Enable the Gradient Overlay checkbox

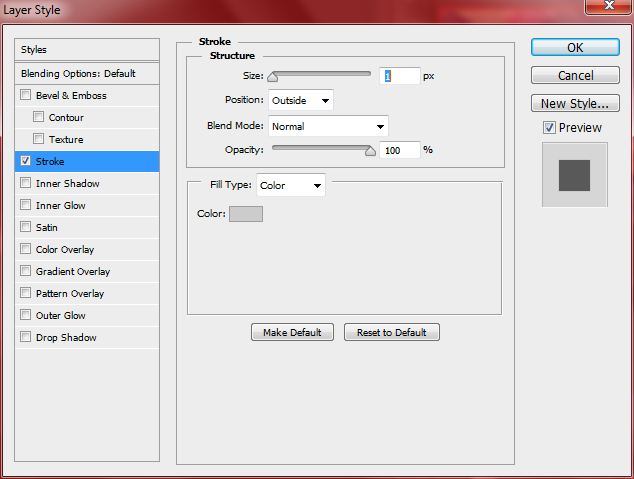25,271
